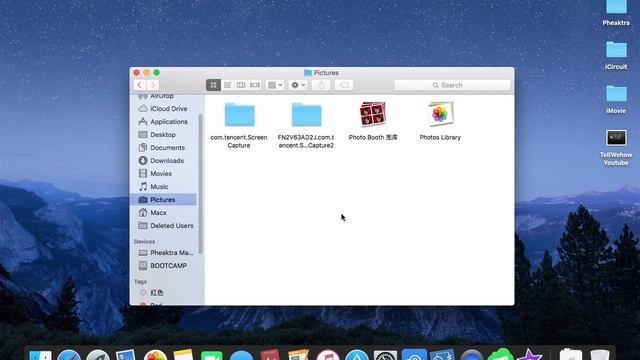Go forward with the right arrow button
Viewport: 640px width, 360px height.
pos(153,85)
